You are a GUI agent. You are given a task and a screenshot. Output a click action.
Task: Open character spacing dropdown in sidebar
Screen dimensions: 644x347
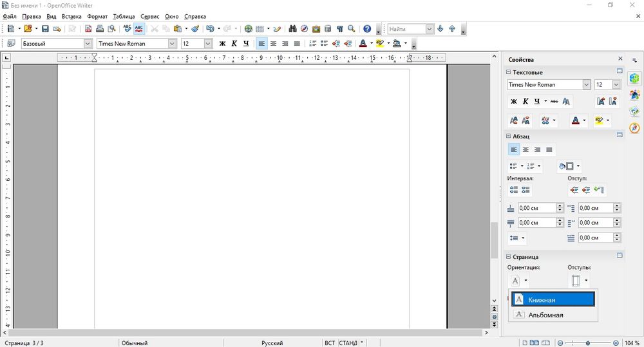[554, 121]
